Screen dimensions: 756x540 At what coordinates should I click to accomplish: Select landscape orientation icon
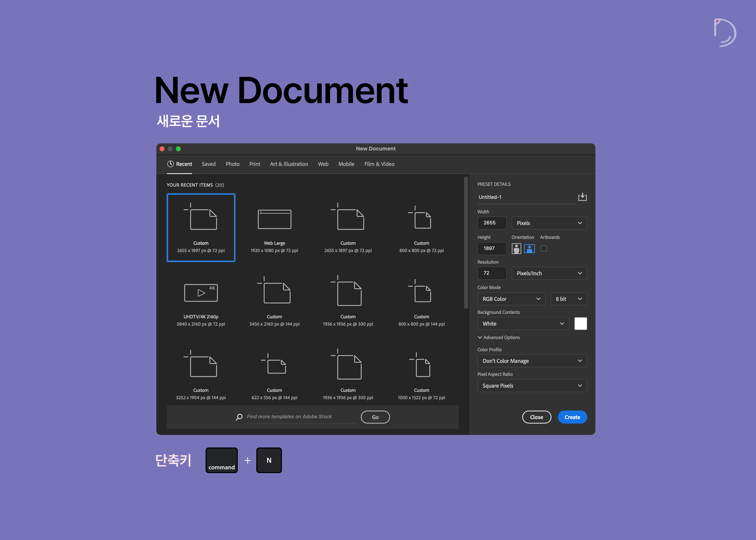tap(529, 249)
